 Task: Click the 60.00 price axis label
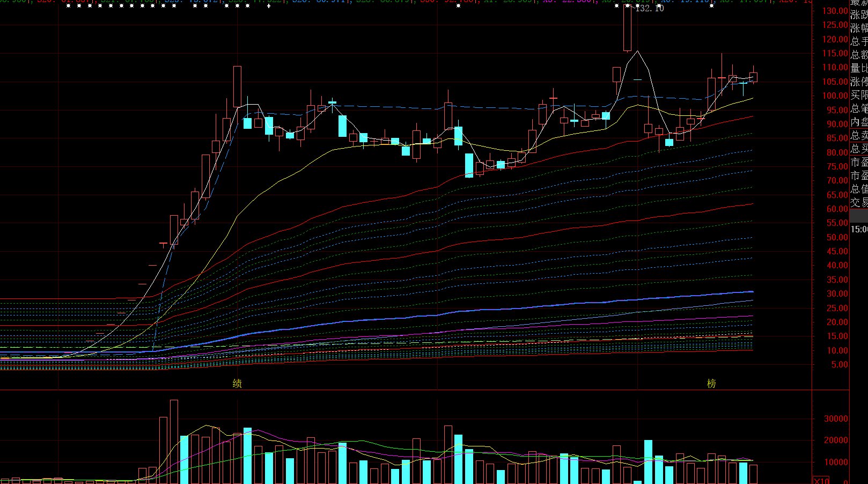[837, 209]
